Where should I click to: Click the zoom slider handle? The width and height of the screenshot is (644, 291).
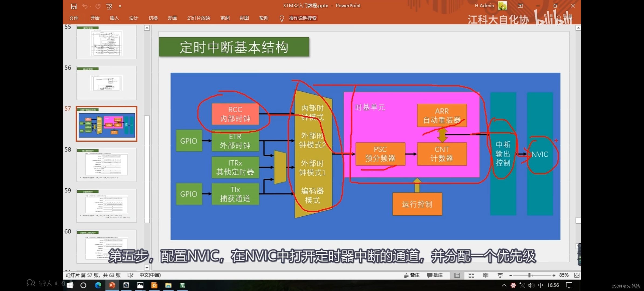click(529, 275)
